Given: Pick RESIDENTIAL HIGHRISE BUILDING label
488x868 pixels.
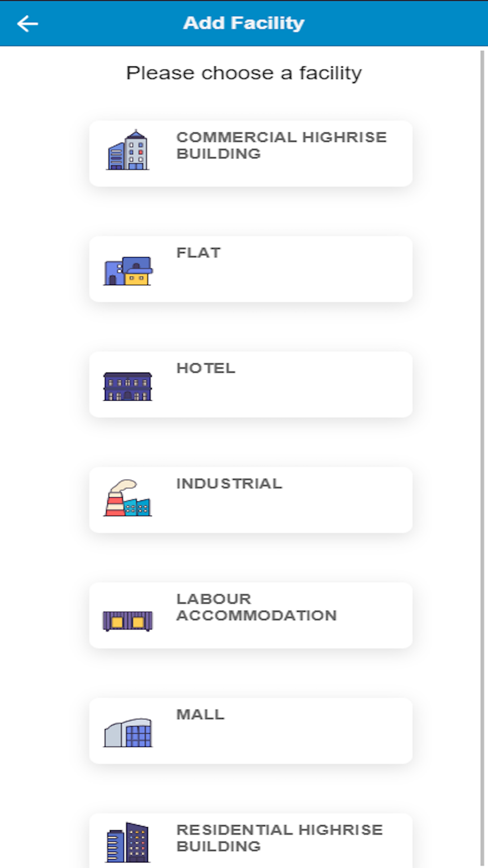Looking at the screenshot, I should tap(280, 838).
